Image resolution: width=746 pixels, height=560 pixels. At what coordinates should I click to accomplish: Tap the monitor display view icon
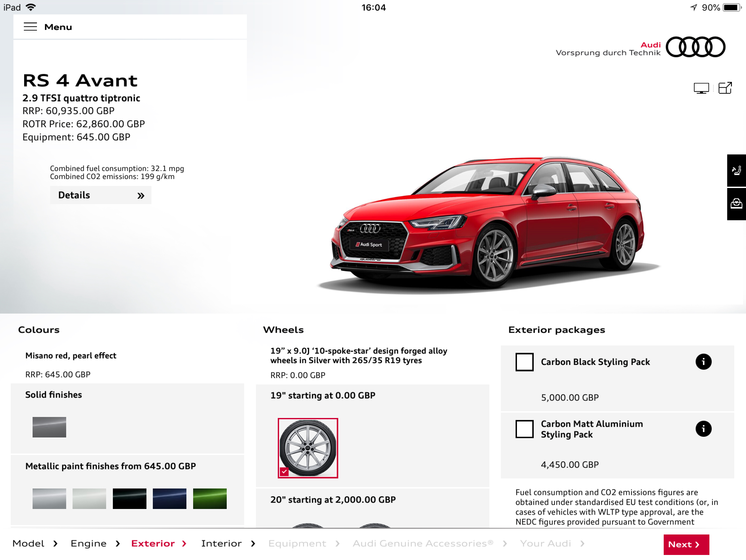[701, 88]
